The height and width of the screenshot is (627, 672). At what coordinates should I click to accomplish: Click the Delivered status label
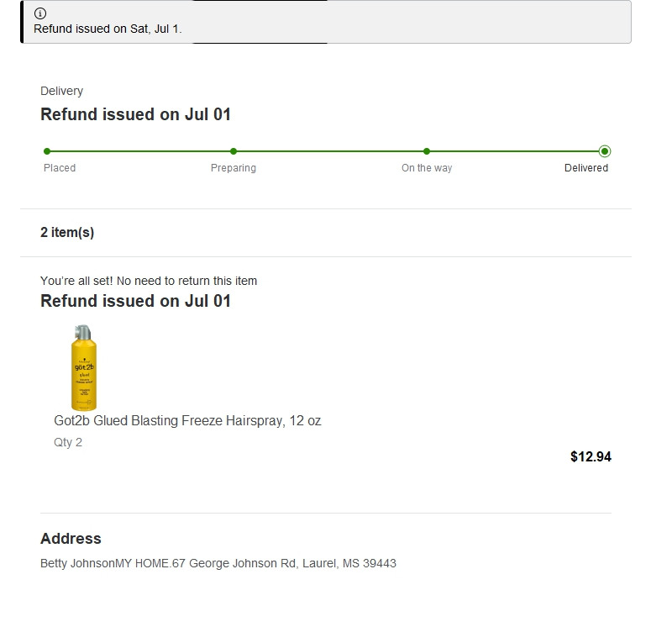pyautogui.click(x=586, y=168)
